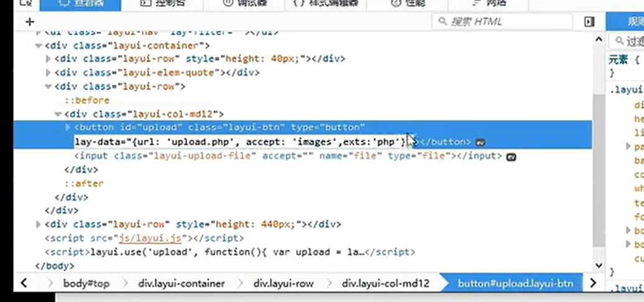
Task: Open the js/layui.js script link
Action: (x=150, y=238)
